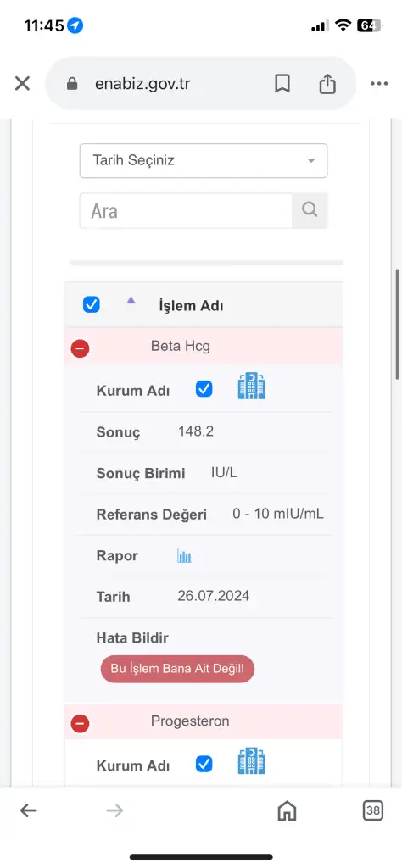Open the Tarih Seçiniz dropdown
This screenshot has height=868, width=402.
pyautogui.click(x=204, y=160)
